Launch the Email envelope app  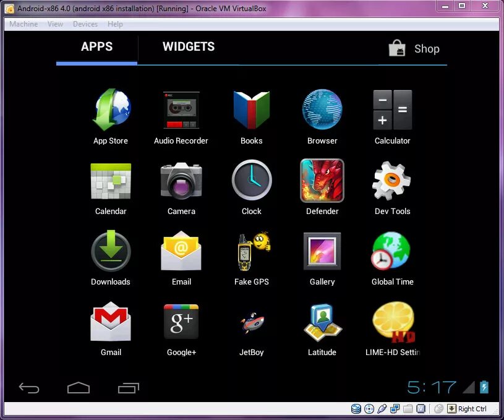pyautogui.click(x=181, y=251)
